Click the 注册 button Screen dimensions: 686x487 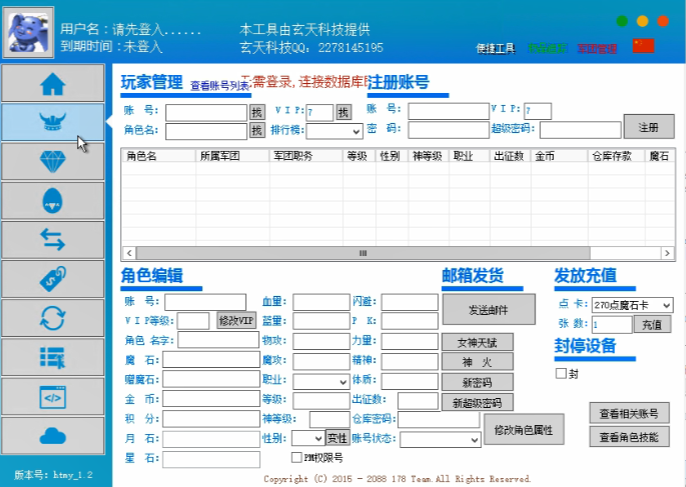[649, 127]
